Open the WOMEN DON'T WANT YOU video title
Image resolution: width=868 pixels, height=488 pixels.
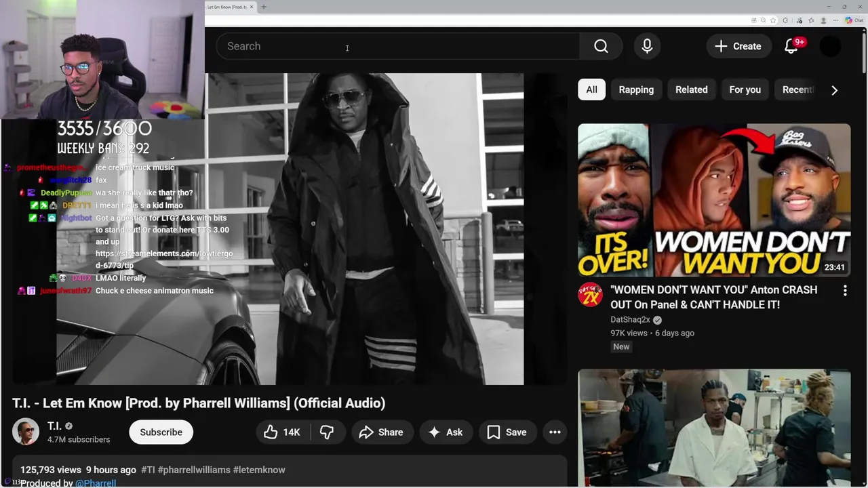tap(713, 297)
